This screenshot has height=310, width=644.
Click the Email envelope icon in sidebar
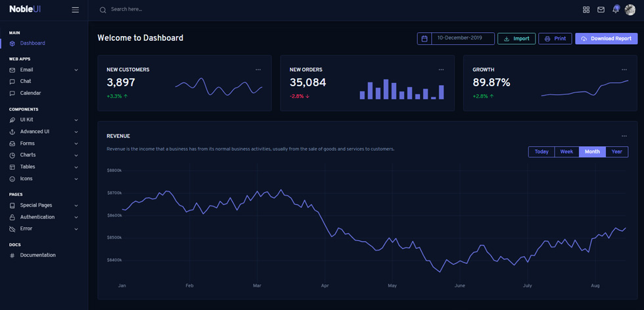point(12,70)
